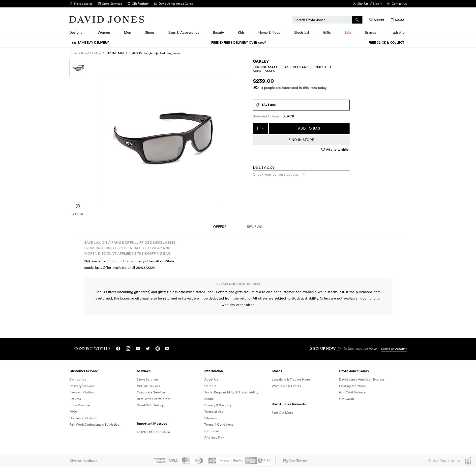Open the Find Out More rewards link
The height and width of the screenshot is (467, 476).
282,413
